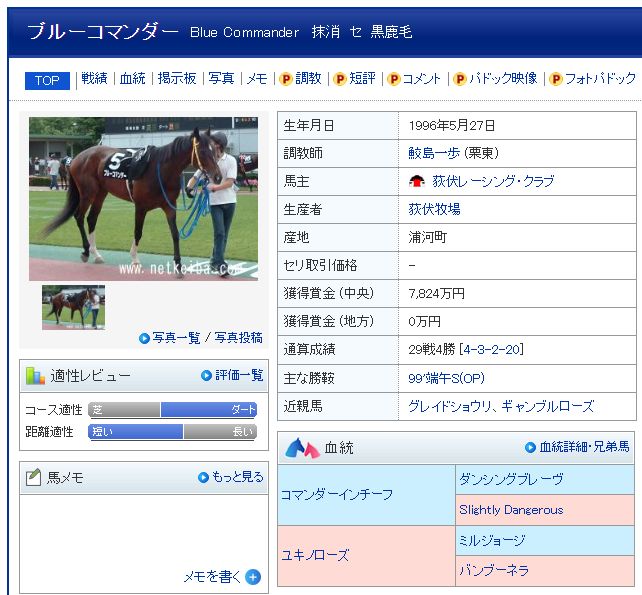Open the premium コメント tab
The width and height of the screenshot is (642, 595).
point(421,79)
